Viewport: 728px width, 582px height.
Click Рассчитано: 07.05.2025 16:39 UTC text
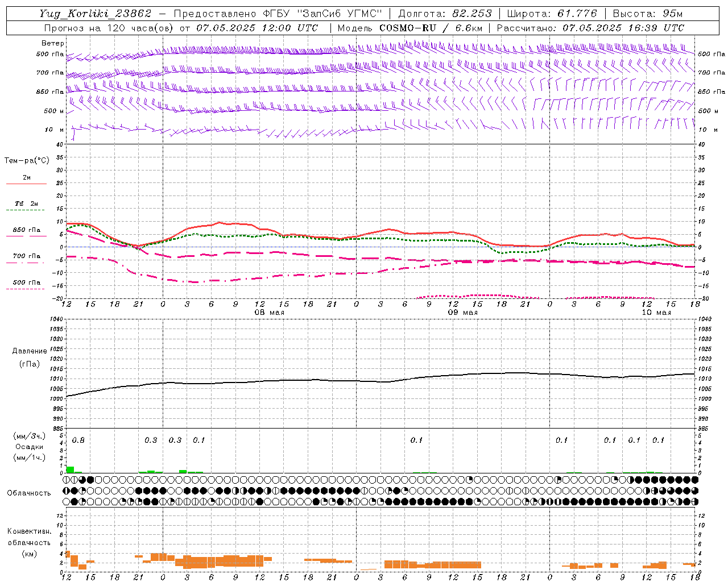pyautogui.click(x=590, y=28)
